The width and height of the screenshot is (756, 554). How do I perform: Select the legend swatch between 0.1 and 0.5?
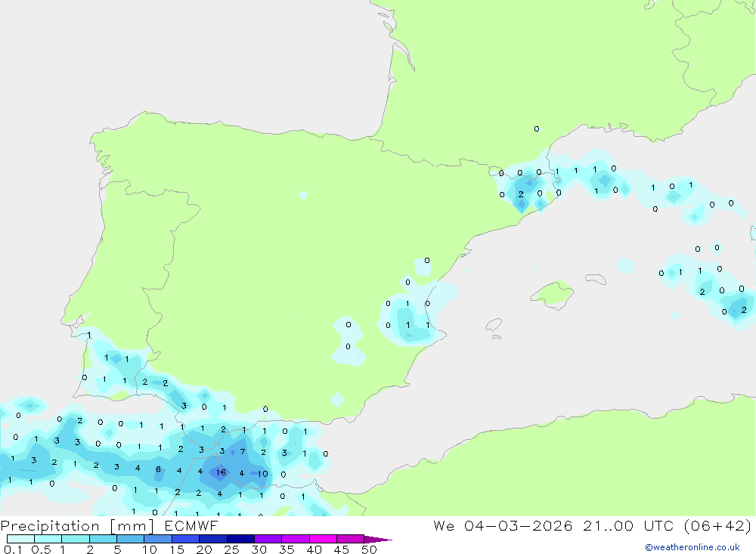click(x=20, y=539)
